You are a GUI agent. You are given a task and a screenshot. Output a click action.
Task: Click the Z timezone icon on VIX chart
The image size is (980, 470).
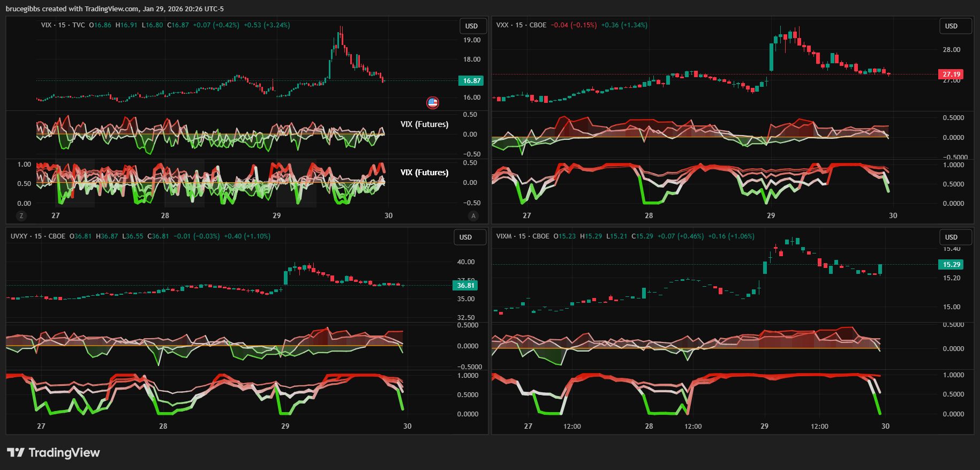click(x=21, y=215)
